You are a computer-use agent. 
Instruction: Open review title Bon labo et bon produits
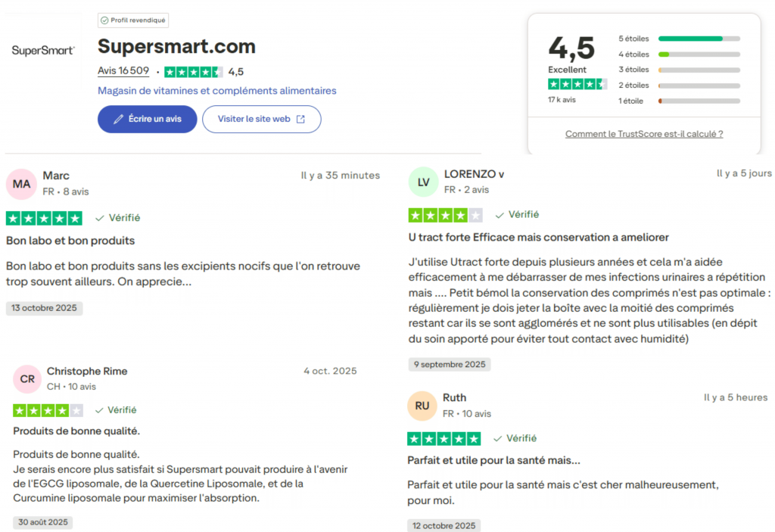pyautogui.click(x=70, y=241)
